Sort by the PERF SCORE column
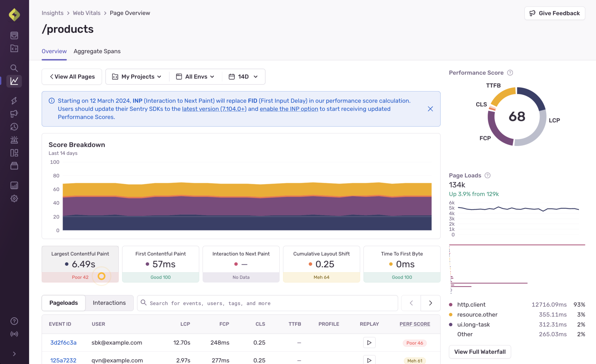Image resolution: width=596 pixels, height=364 pixels. [x=415, y=324]
